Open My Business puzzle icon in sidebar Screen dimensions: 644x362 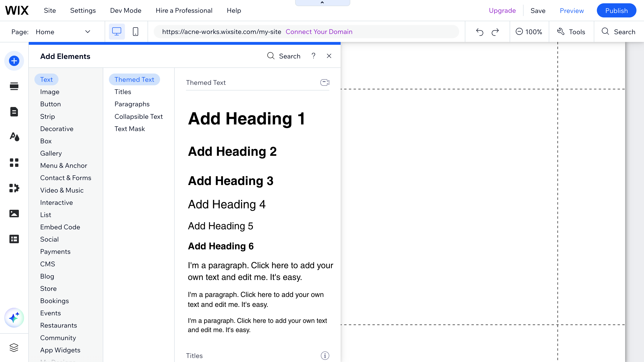click(14, 188)
